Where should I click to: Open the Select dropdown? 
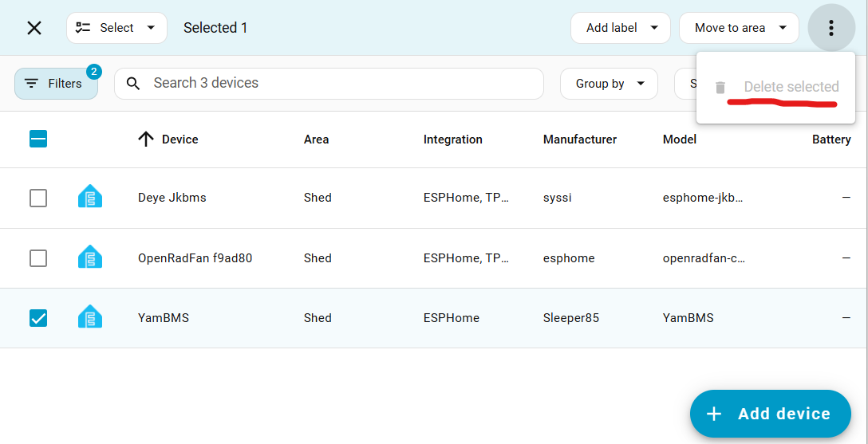(x=116, y=28)
